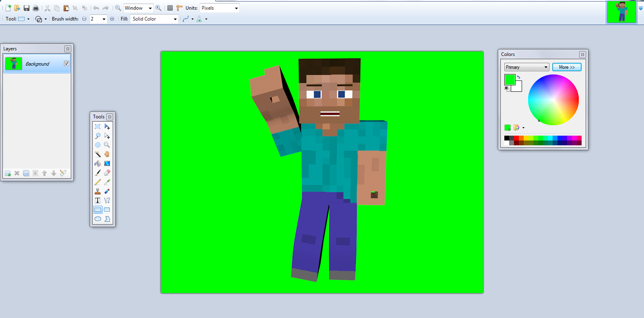
Task: Select the Paintbrush tool
Action: tap(98, 173)
